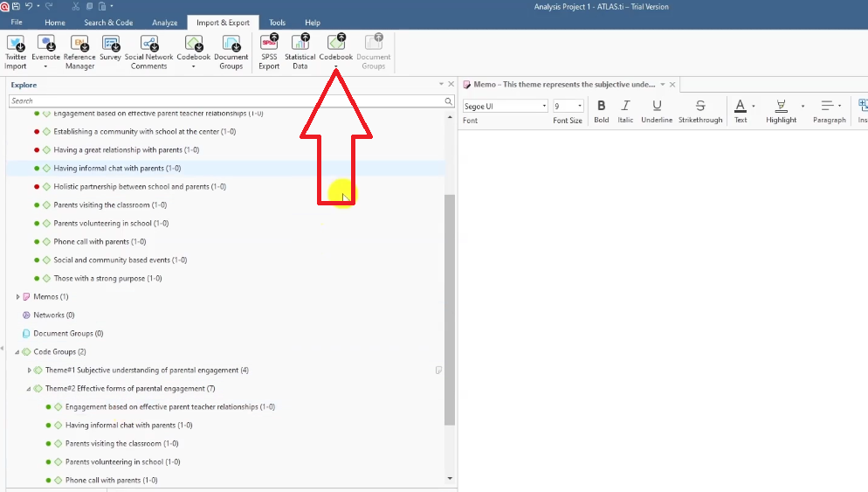Click the Twitter Import icon

(16, 44)
